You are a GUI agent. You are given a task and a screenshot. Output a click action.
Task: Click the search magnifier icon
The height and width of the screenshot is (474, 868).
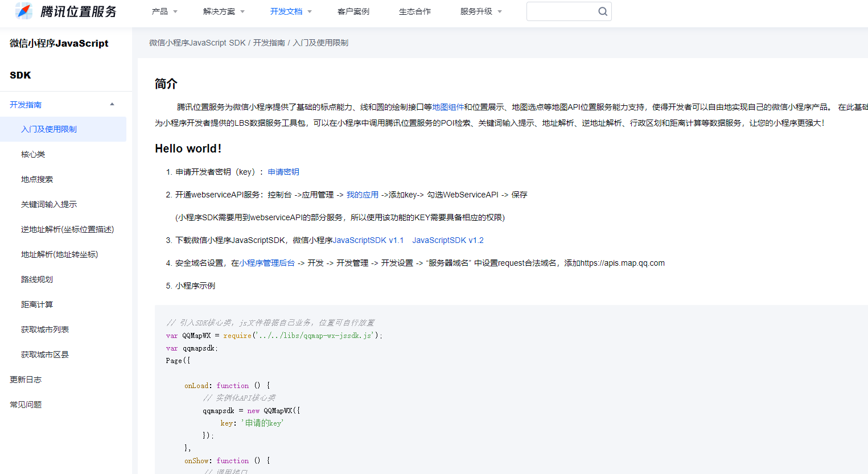[x=602, y=11]
